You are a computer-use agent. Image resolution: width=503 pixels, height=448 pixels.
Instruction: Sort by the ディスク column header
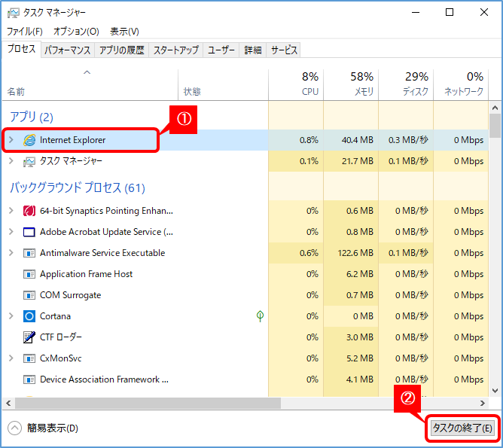point(406,85)
